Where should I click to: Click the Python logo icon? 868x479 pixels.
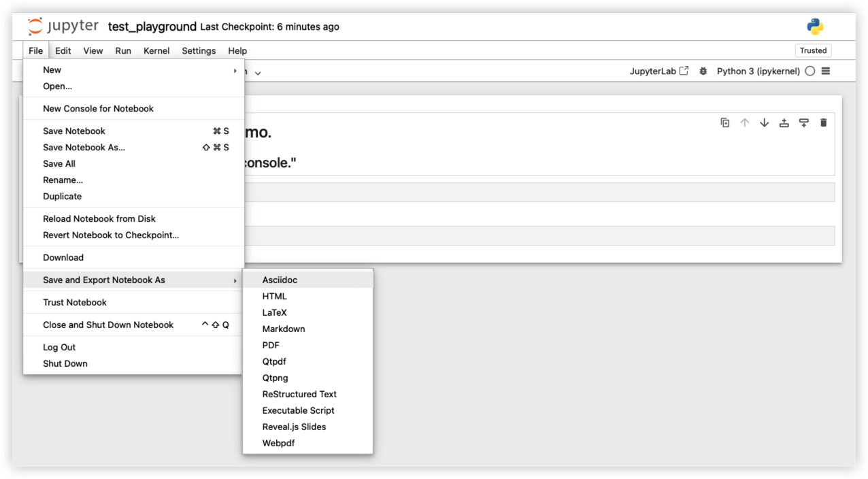pos(815,27)
